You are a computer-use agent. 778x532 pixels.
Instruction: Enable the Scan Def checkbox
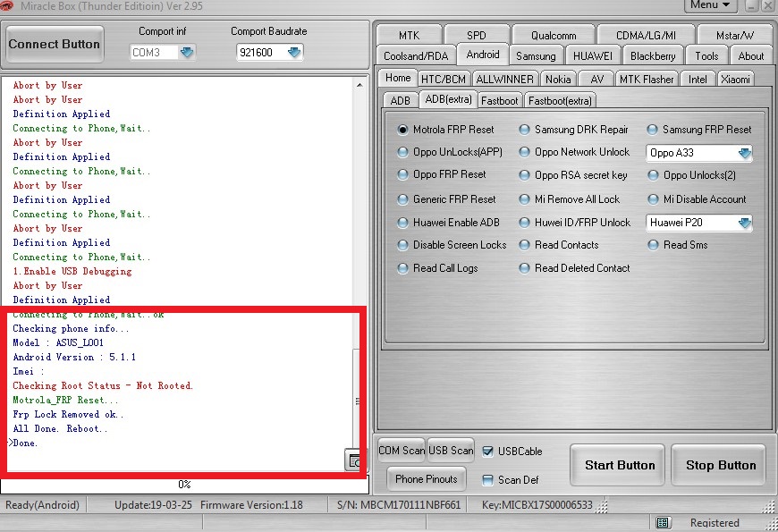click(x=487, y=480)
